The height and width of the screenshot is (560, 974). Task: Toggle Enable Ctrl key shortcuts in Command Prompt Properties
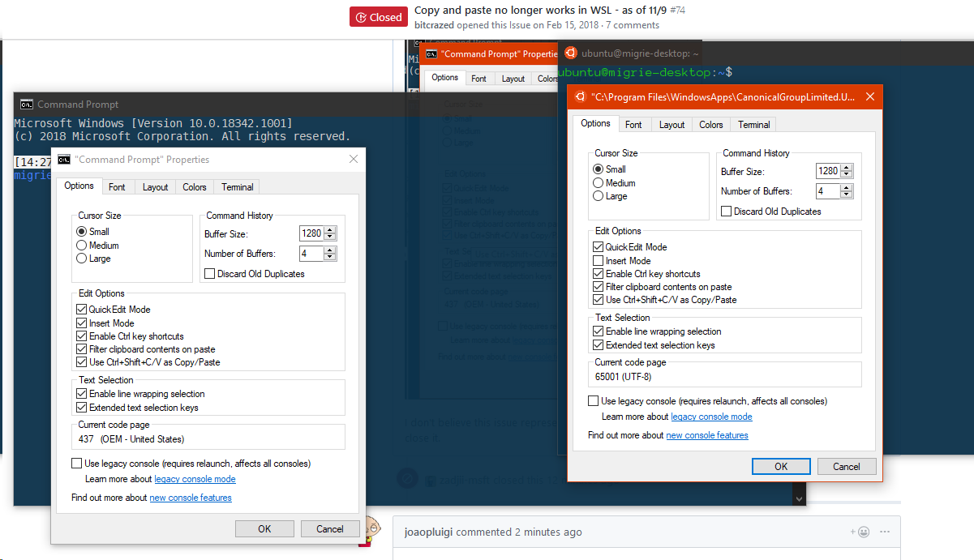82,336
